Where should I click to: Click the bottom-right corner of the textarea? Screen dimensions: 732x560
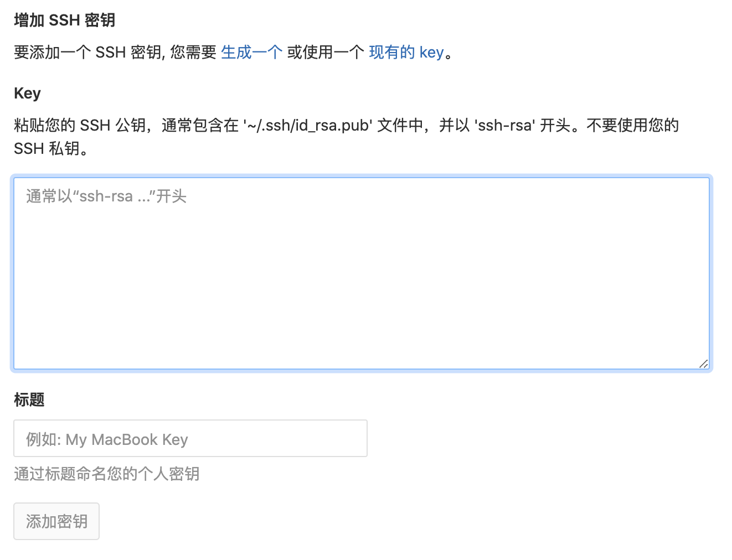click(x=704, y=364)
